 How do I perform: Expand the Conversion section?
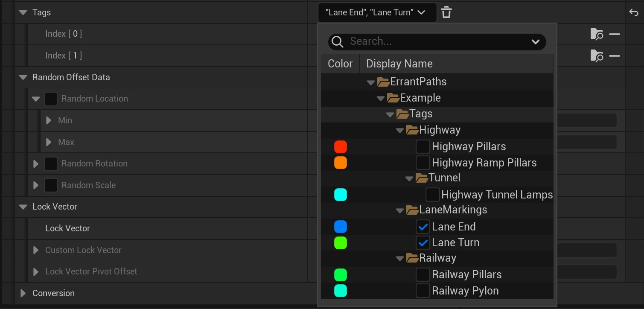23,293
